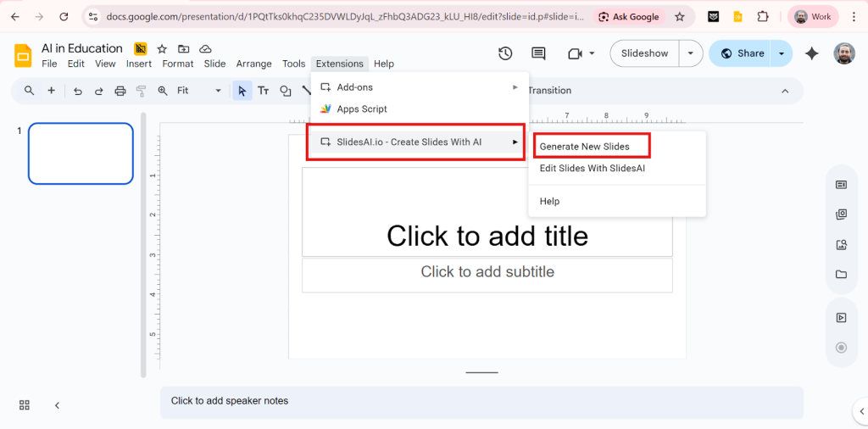Open the play icon in side panel
The height and width of the screenshot is (429, 868).
[841, 318]
